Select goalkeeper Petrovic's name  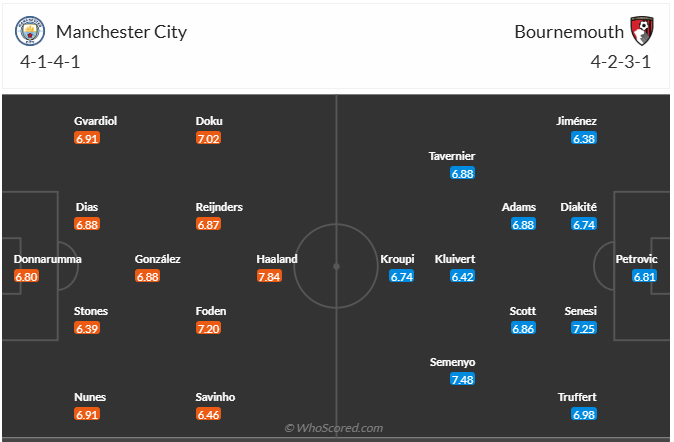pyautogui.click(x=637, y=259)
